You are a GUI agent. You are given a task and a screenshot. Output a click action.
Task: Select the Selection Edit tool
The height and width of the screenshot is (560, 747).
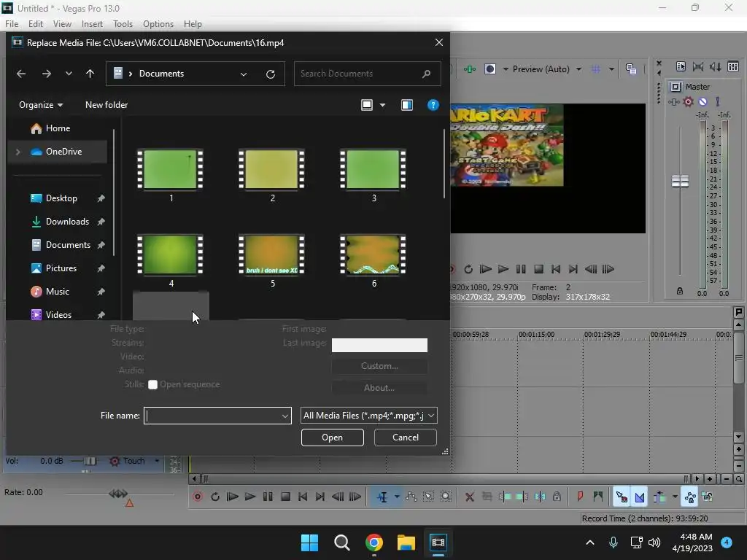tap(428, 497)
